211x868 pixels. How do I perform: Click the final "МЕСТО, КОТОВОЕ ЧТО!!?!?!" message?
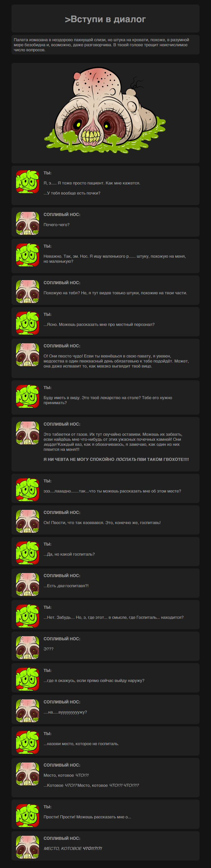pyautogui.click(x=73, y=848)
